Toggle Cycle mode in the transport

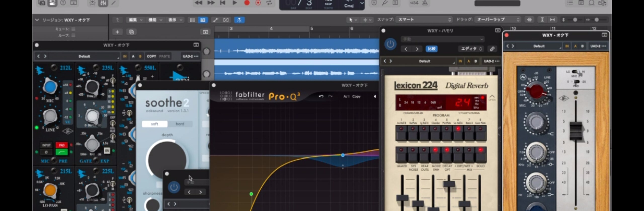269,3
